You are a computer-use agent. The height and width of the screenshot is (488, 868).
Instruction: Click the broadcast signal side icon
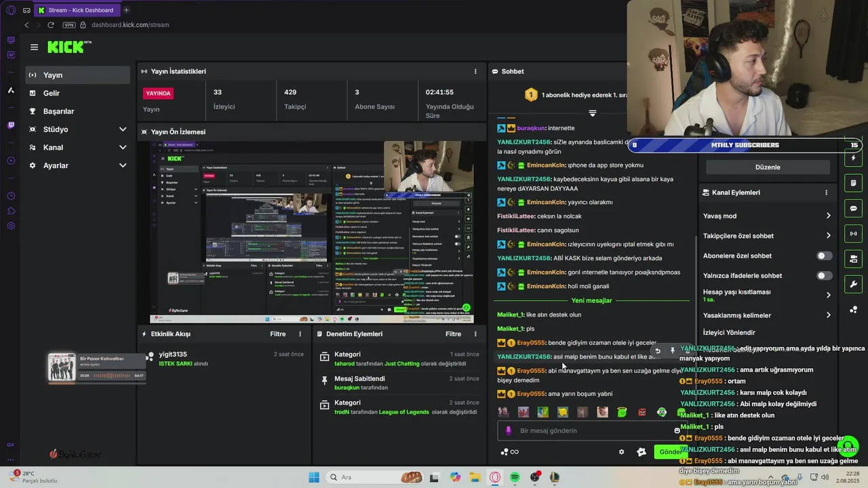(853, 234)
